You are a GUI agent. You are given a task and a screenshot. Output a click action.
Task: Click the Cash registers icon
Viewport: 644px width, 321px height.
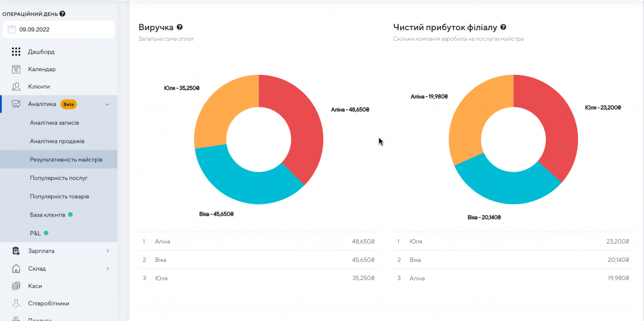16,286
